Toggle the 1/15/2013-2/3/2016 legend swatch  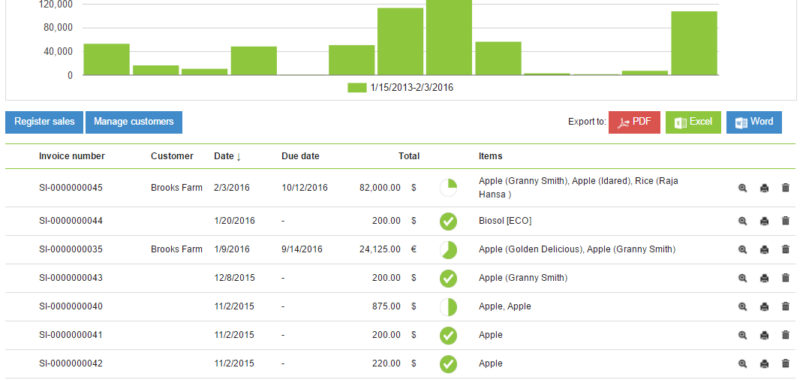(x=357, y=88)
